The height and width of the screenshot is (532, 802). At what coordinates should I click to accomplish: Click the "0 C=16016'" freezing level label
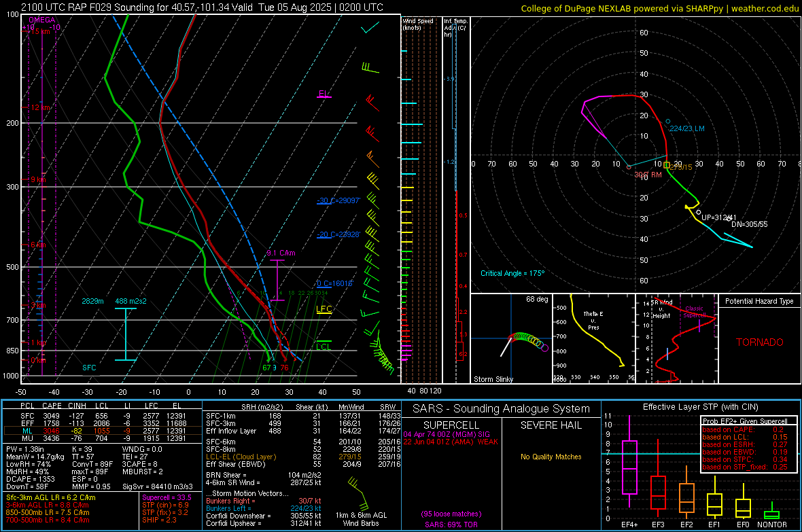click(335, 284)
